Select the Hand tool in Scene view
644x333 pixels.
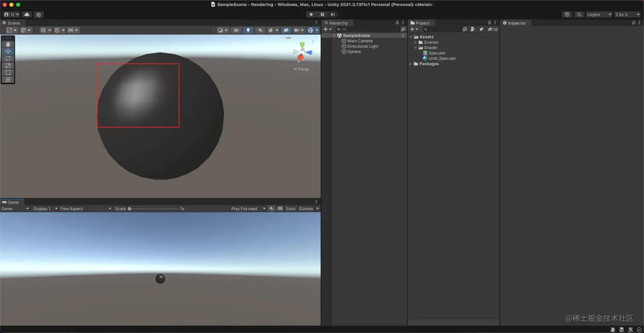8,44
